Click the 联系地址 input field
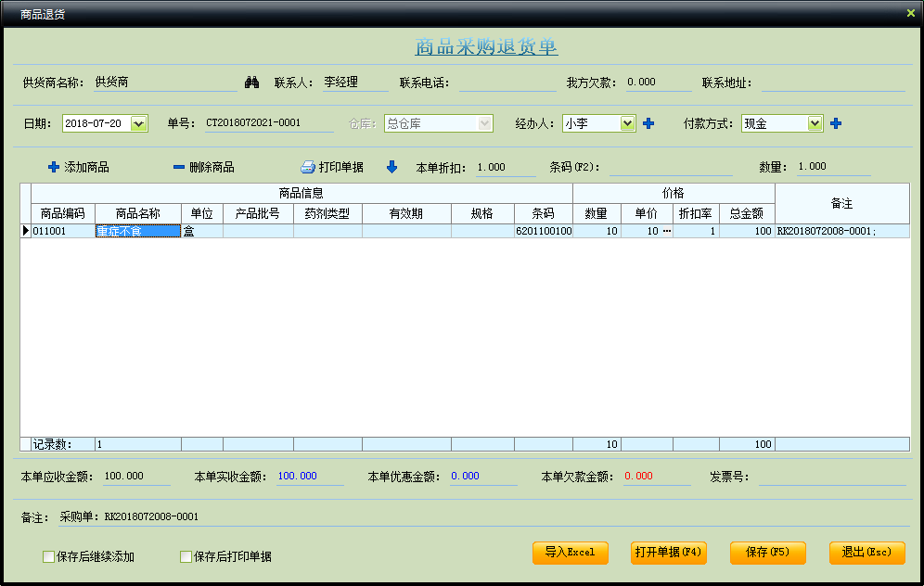 833,83
